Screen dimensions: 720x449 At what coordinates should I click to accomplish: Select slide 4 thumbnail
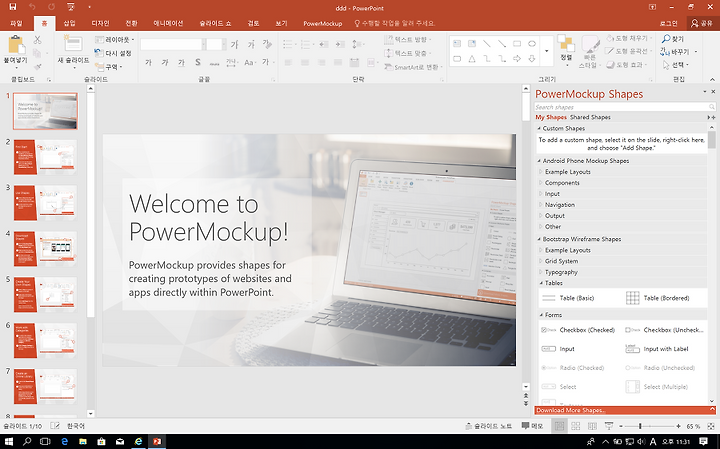coord(45,249)
